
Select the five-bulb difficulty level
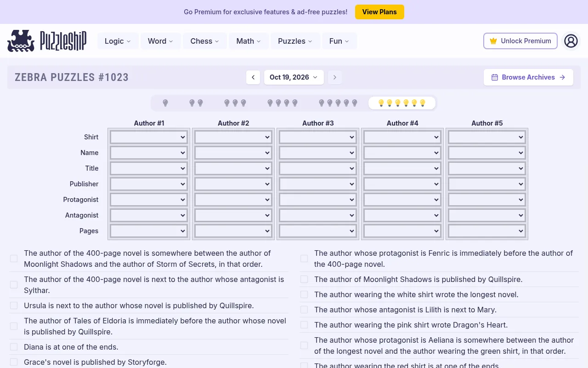tap(338, 103)
